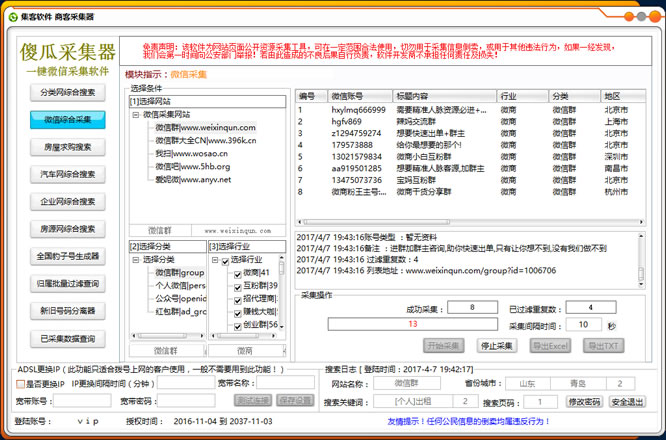Viewport: 666px width, 440px height.
Task: Click the 微信账号 column header
Action: [357, 95]
